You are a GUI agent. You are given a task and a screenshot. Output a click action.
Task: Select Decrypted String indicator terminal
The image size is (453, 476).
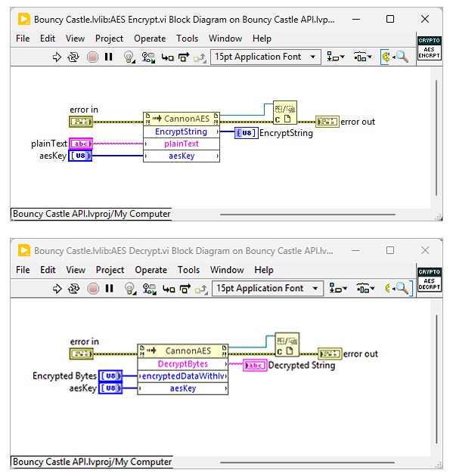coord(255,366)
